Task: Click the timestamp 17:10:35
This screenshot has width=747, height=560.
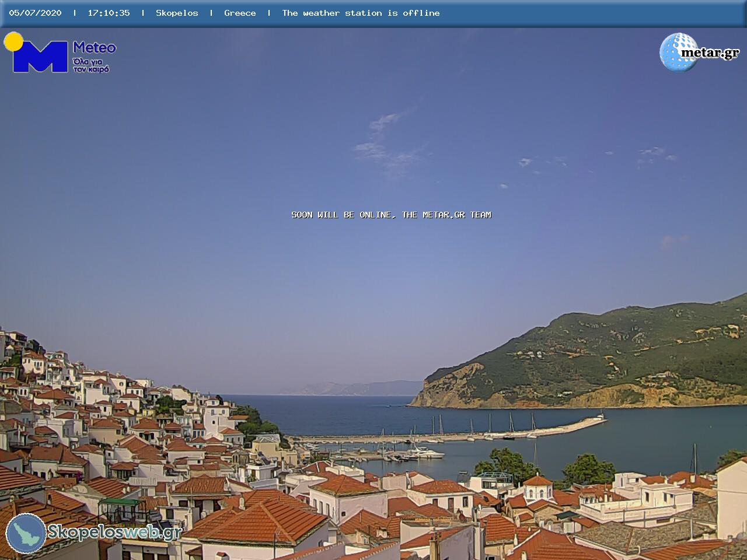Action: click(x=109, y=13)
